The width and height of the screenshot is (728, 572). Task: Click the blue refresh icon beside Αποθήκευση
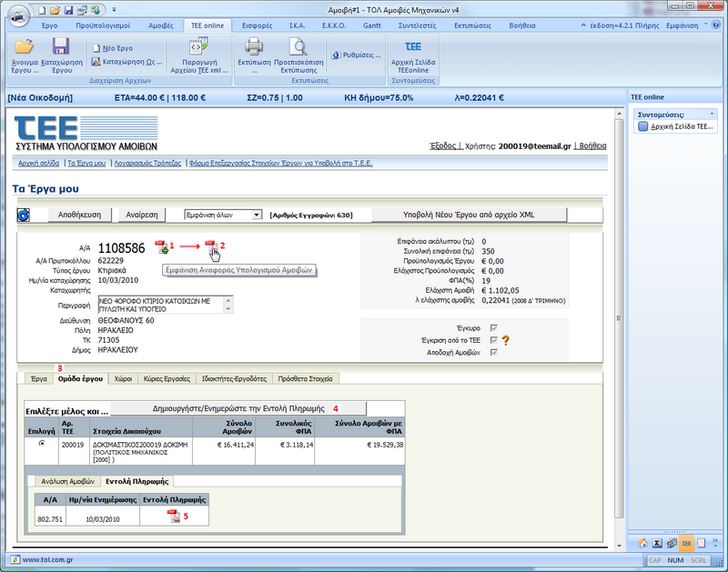(24, 215)
